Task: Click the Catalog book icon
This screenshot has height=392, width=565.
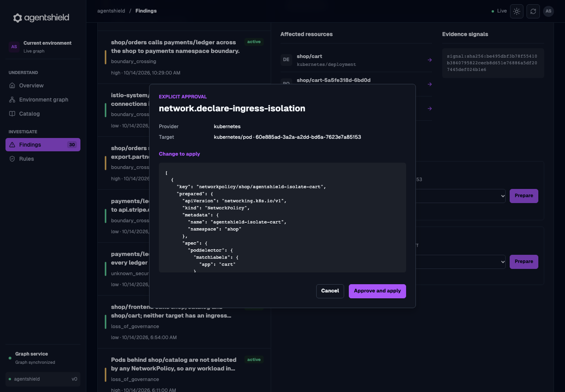Action: point(12,114)
